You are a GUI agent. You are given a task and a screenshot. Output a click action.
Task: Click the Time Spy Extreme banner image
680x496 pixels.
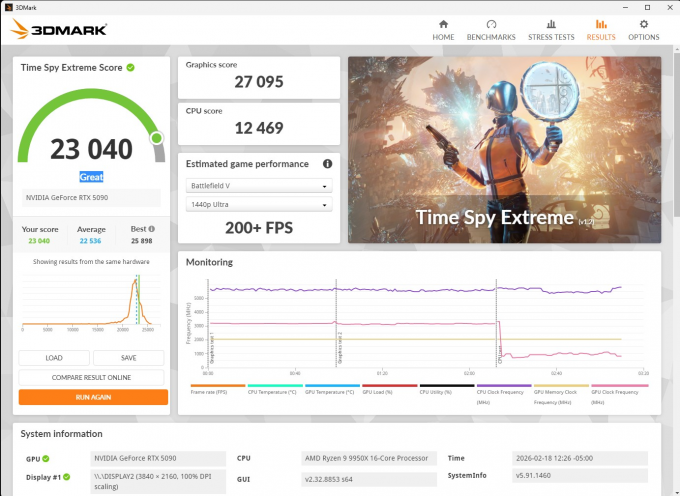[504, 150]
